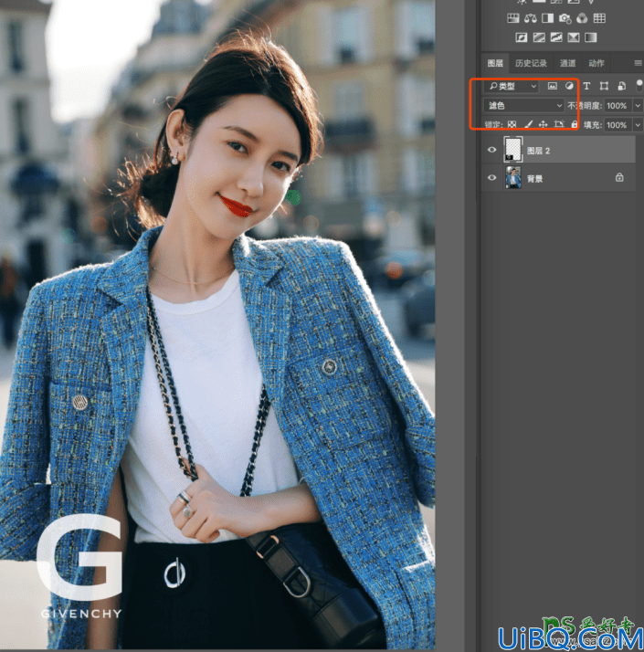The height and width of the screenshot is (652, 644).
Task: Filter layers by adjustment layers icon
Action: click(x=569, y=86)
